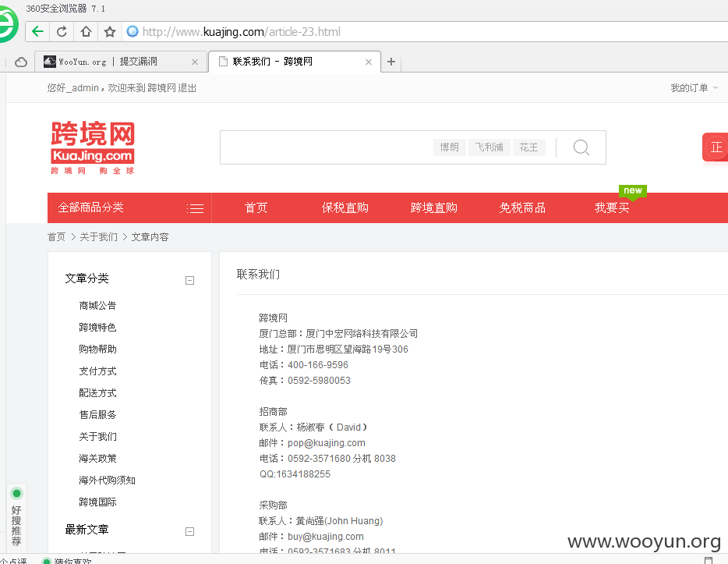Click the green new badge
The height and width of the screenshot is (564, 728).
point(633,191)
